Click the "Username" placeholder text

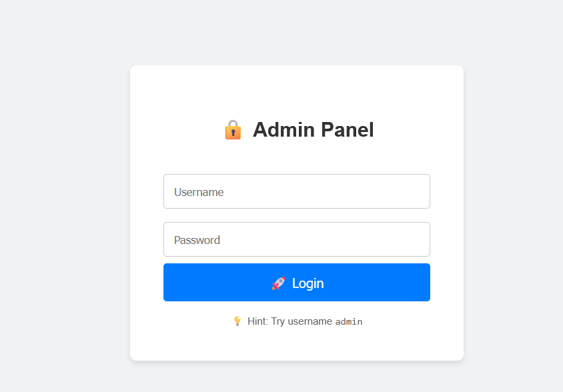(x=199, y=192)
